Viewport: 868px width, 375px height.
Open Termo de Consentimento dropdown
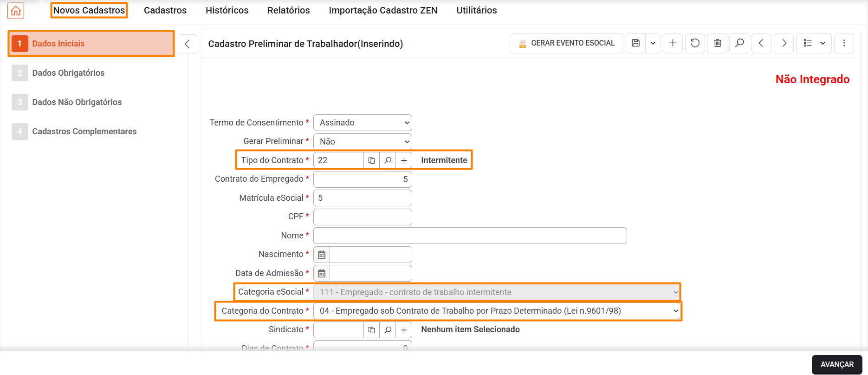[363, 123]
